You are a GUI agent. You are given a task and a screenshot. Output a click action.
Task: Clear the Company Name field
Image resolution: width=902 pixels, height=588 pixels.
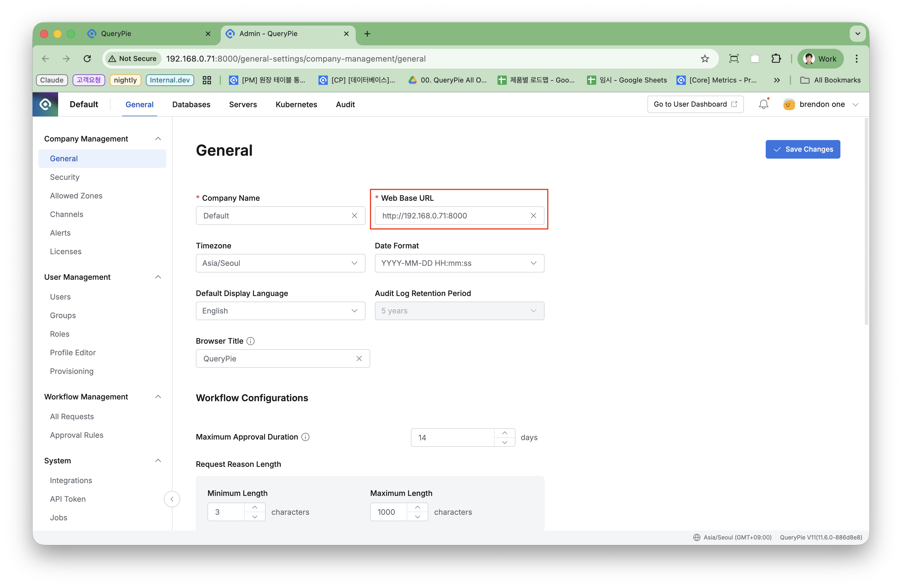[354, 216]
